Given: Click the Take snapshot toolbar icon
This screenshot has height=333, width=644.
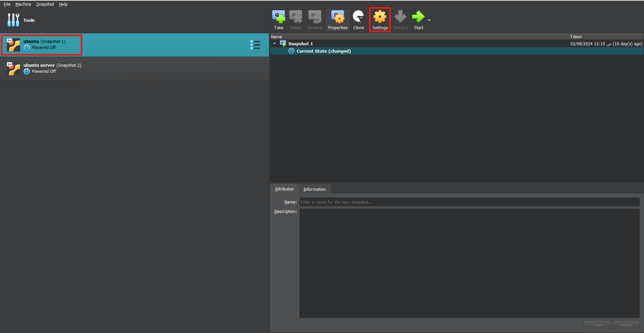Looking at the screenshot, I should click(x=278, y=17).
